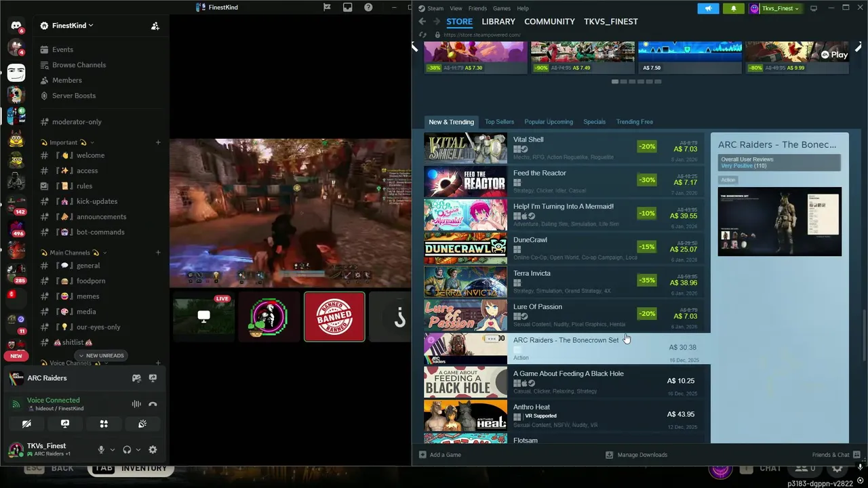Turn on camera in voice panel
The image size is (868, 488).
tap(26, 424)
